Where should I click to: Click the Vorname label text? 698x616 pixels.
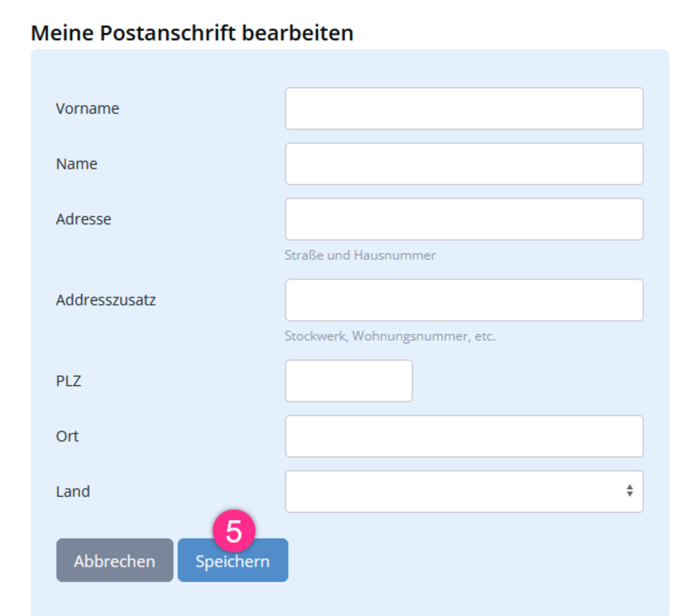(87, 109)
